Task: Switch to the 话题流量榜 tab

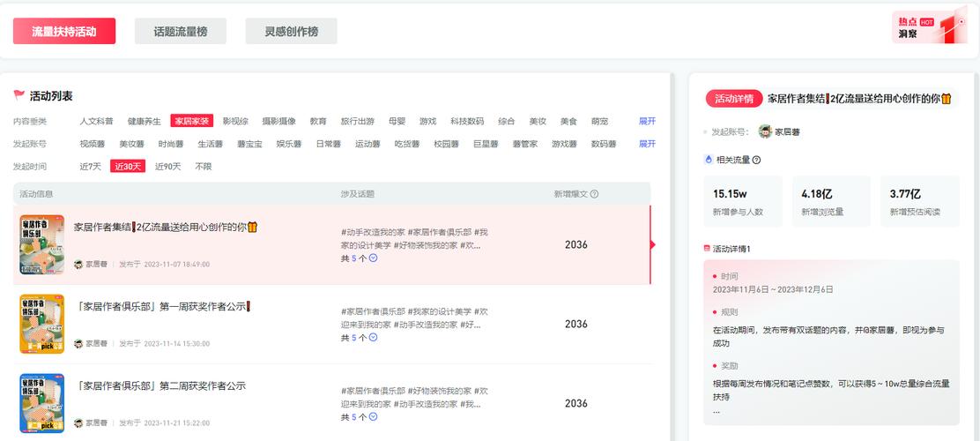Action: click(x=181, y=31)
